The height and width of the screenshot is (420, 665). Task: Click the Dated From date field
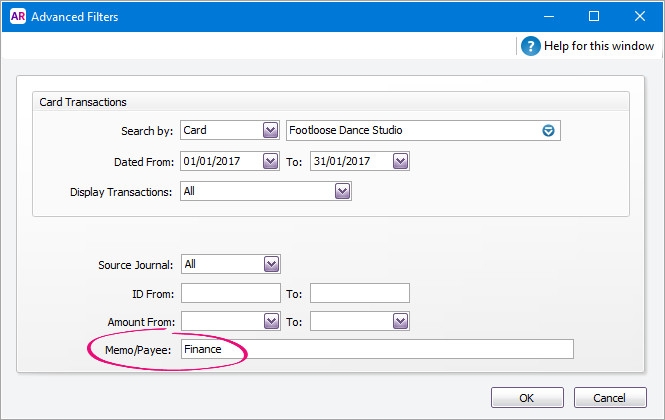point(220,161)
